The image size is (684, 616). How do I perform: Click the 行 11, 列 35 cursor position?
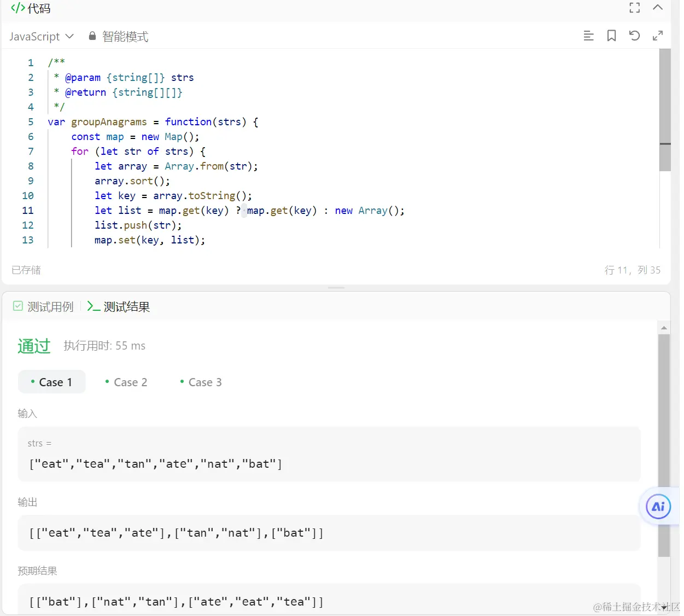[x=633, y=270]
